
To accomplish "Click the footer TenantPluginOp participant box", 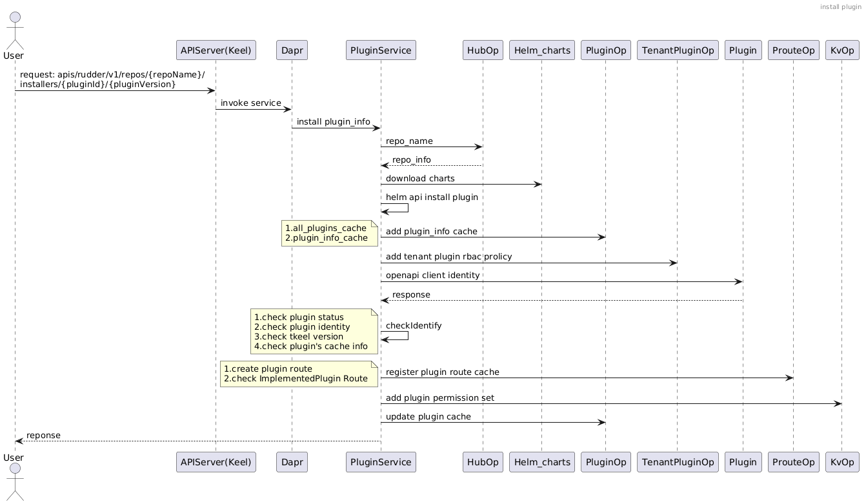I will [x=677, y=462].
